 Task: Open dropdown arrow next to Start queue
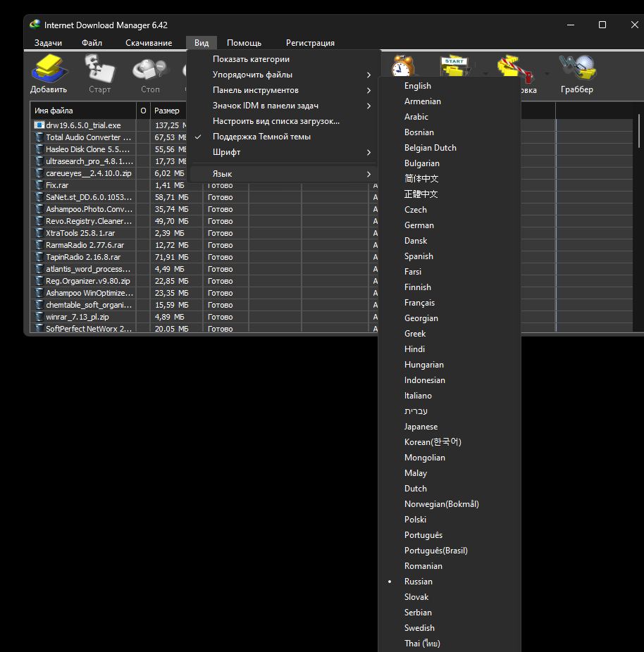(x=485, y=74)
